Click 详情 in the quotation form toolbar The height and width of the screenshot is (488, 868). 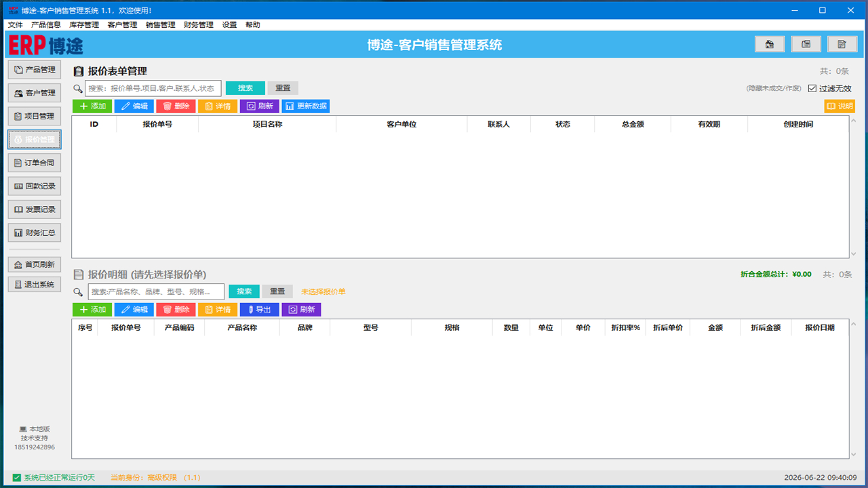point(218,106)
